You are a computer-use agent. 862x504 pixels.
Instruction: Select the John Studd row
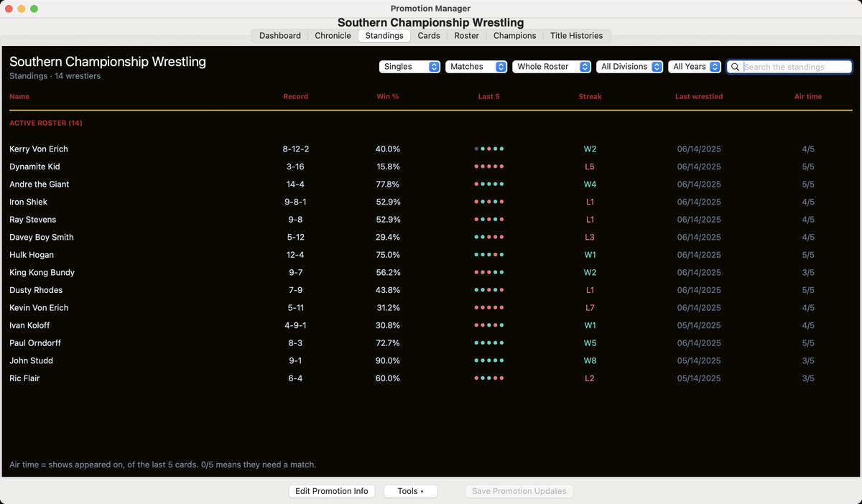(x=430, y=360)
